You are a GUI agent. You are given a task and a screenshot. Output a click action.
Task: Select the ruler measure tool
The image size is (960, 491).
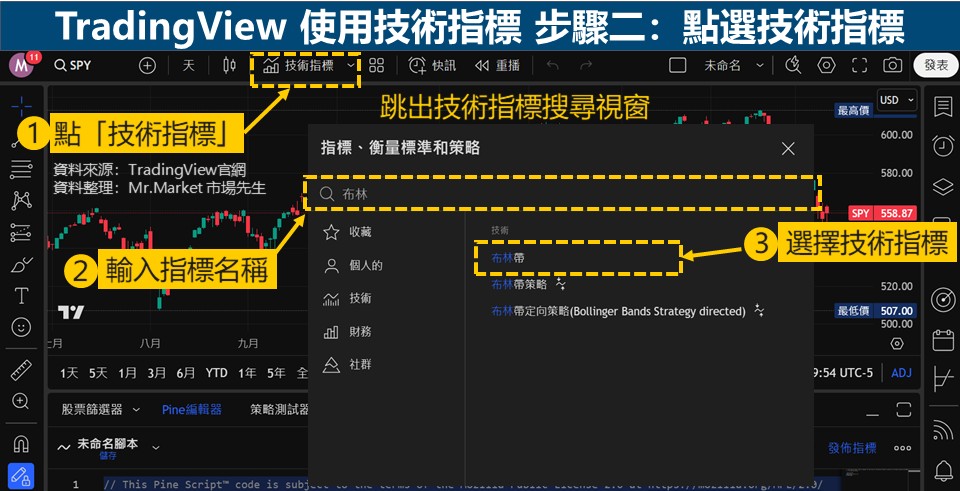coord(21,370)
